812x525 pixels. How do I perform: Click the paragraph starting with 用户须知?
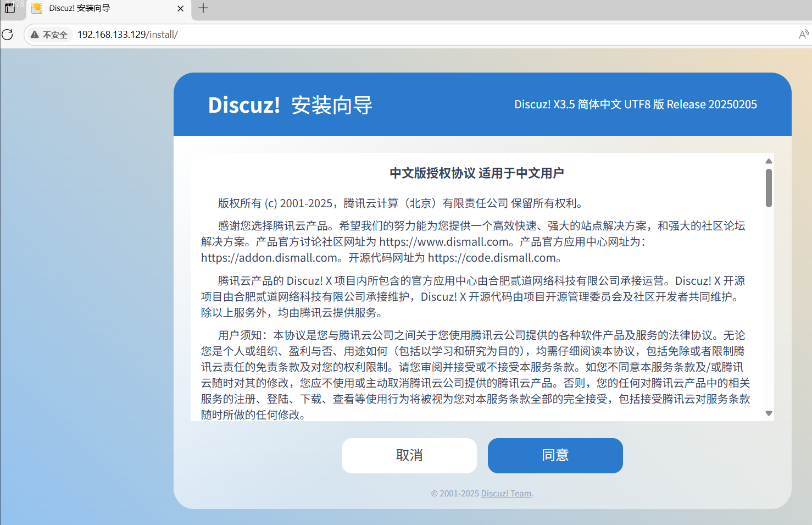[x=476, y=375]
